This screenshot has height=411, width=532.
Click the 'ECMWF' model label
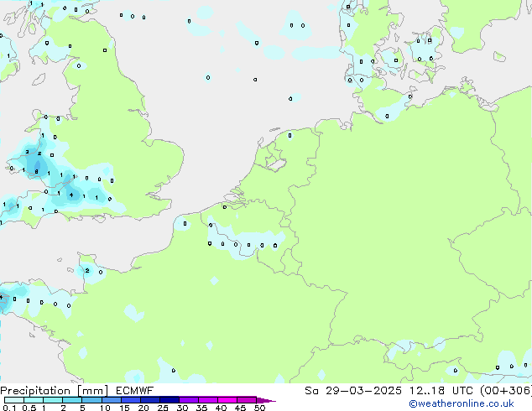[135, 391]
